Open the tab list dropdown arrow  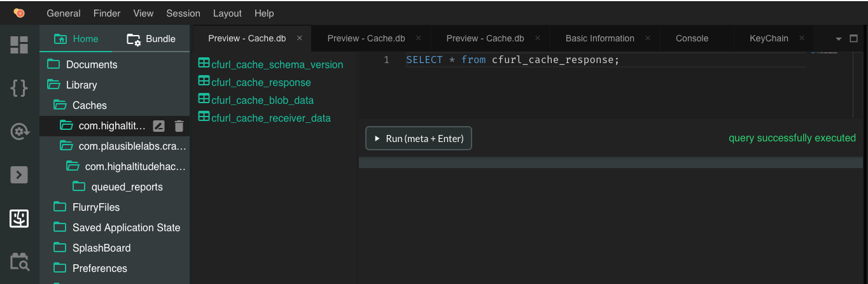[x=838, y=39]
